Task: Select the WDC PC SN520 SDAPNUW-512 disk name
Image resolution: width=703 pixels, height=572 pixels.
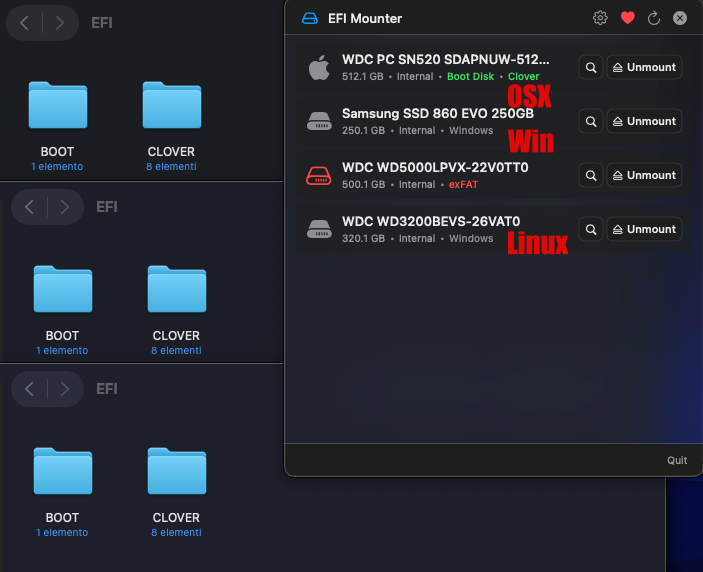Action: click(x=446, y=59)
